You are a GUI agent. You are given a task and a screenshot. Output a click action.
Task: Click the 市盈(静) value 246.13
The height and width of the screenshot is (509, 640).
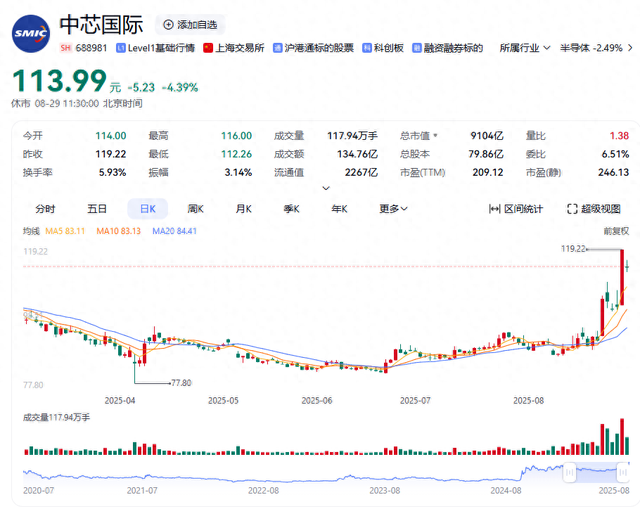[613, 172]
